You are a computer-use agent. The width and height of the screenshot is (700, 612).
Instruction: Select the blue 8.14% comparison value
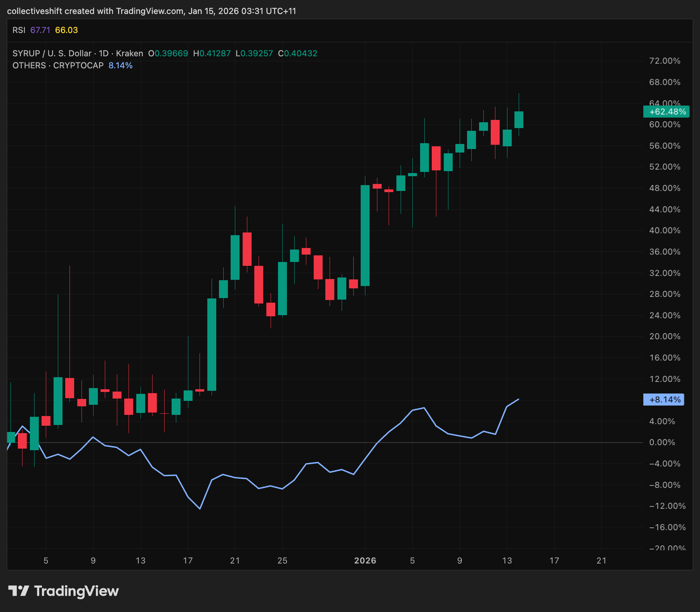tap(120, 66)
